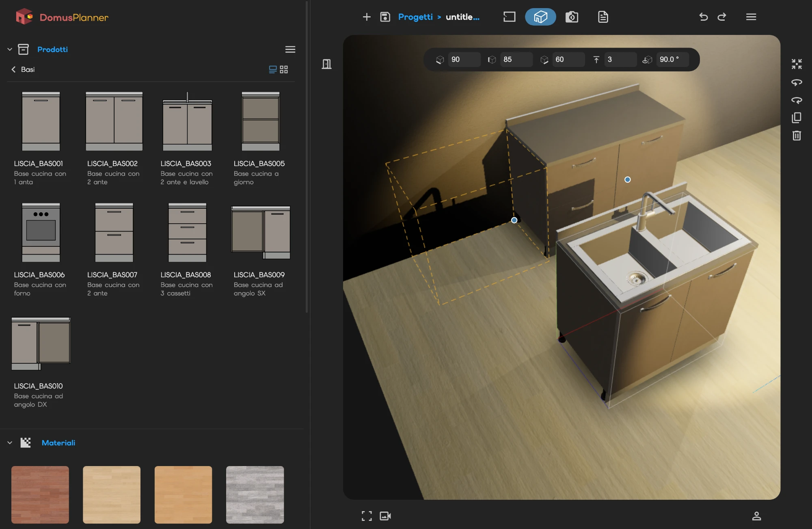
Task: Select the red brick wood material swatch
Action: point(40,494)
